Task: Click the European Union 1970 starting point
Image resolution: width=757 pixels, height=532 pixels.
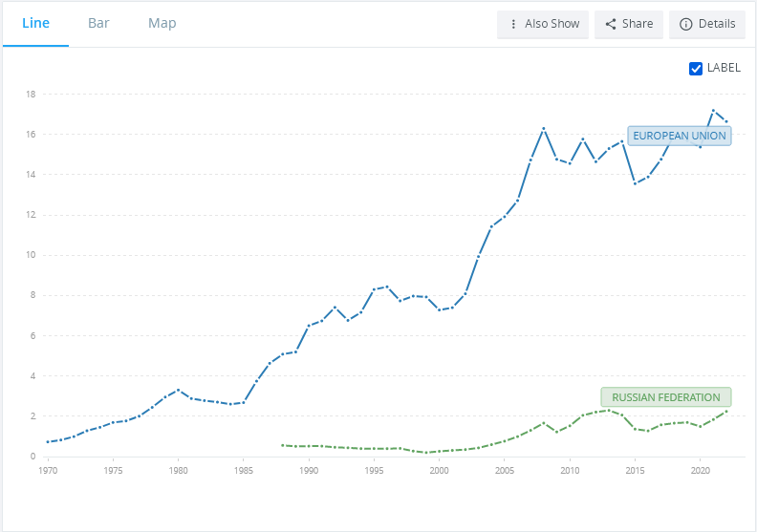Action: [x=48, y=441]
